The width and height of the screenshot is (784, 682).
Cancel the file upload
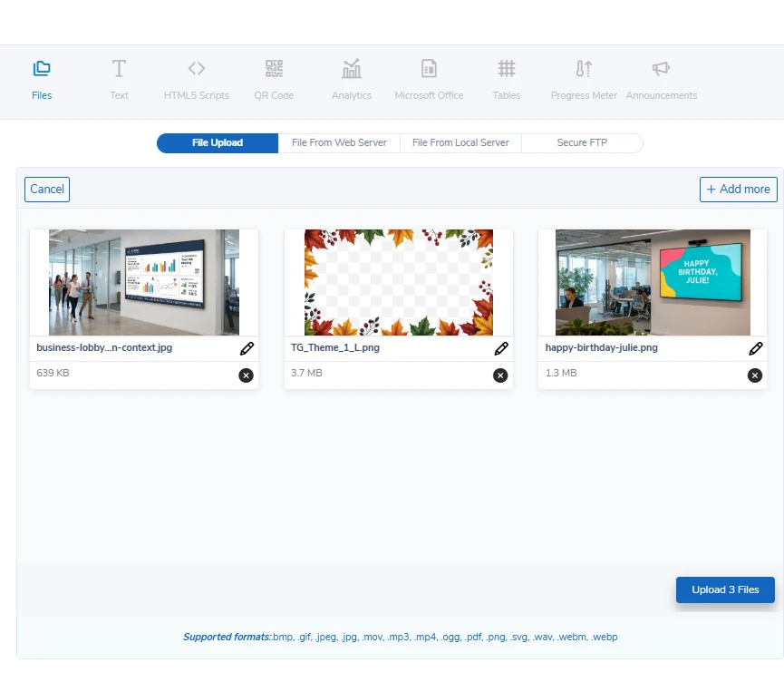[x=47, y=190]
